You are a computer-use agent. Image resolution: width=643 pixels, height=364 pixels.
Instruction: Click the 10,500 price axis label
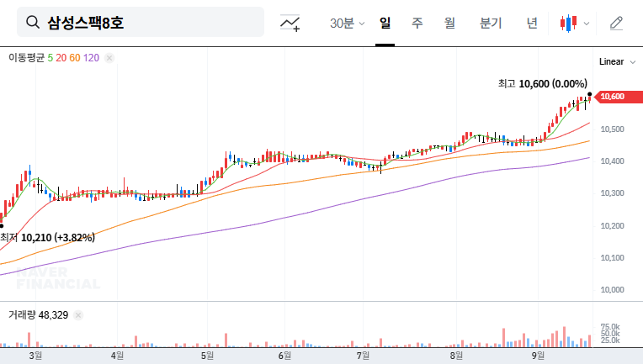[612, 129]
